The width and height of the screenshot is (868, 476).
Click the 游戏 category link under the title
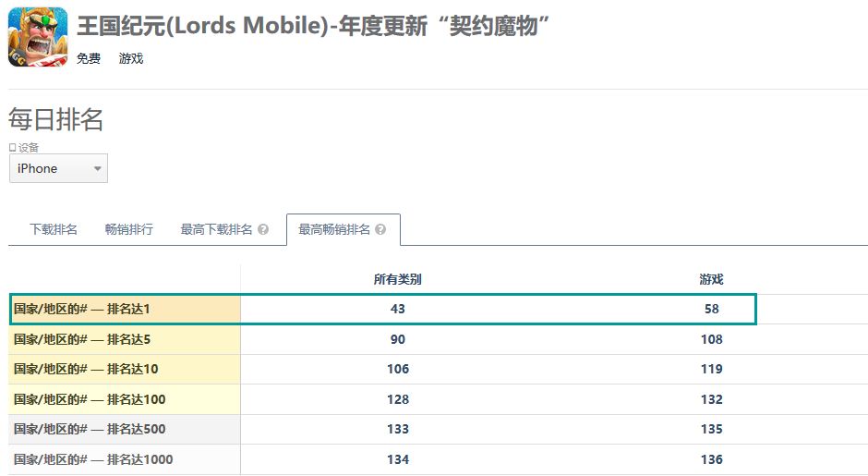click(x=131, y=59)
